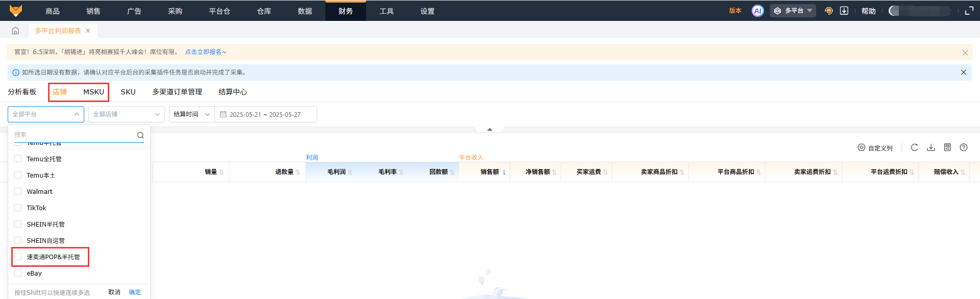Open the 设置 menu
Image resolution: width=980 pixels, height=299 pixels.
click(x=427, y=11)
